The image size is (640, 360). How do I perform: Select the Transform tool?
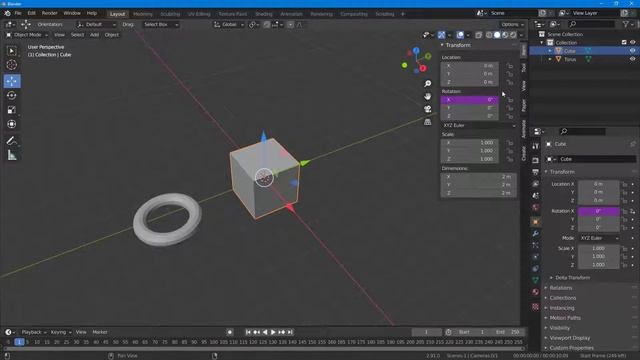point(12,124)
